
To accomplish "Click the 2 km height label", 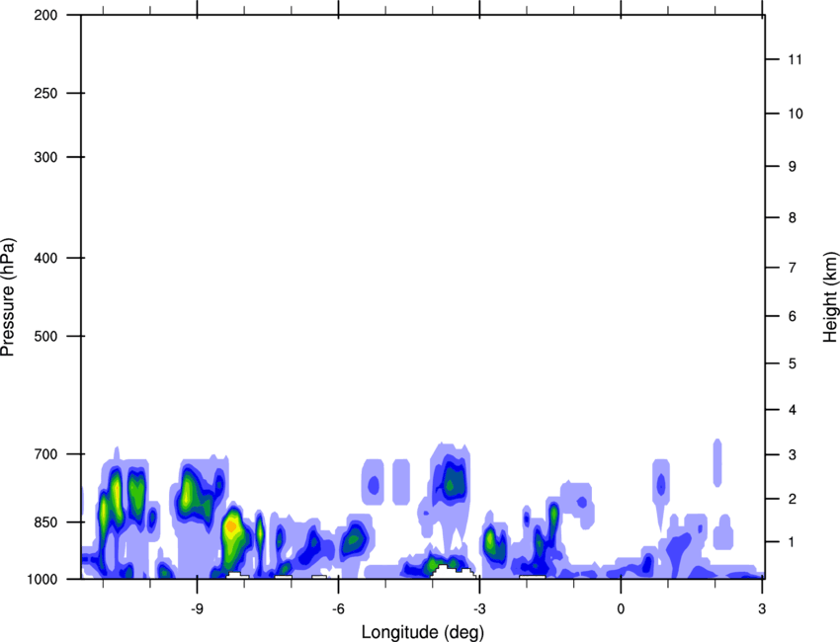I will point(793,499).
